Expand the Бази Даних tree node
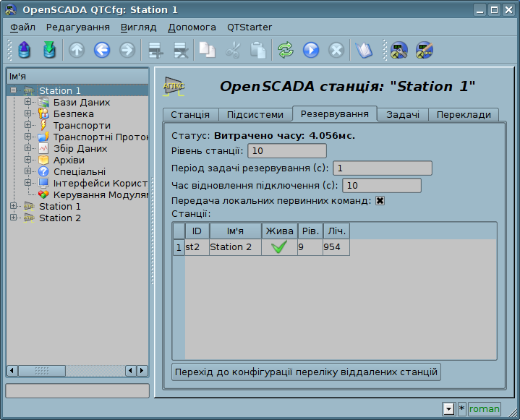Viewport: 520px width, 420px height. tap(28, 102)
